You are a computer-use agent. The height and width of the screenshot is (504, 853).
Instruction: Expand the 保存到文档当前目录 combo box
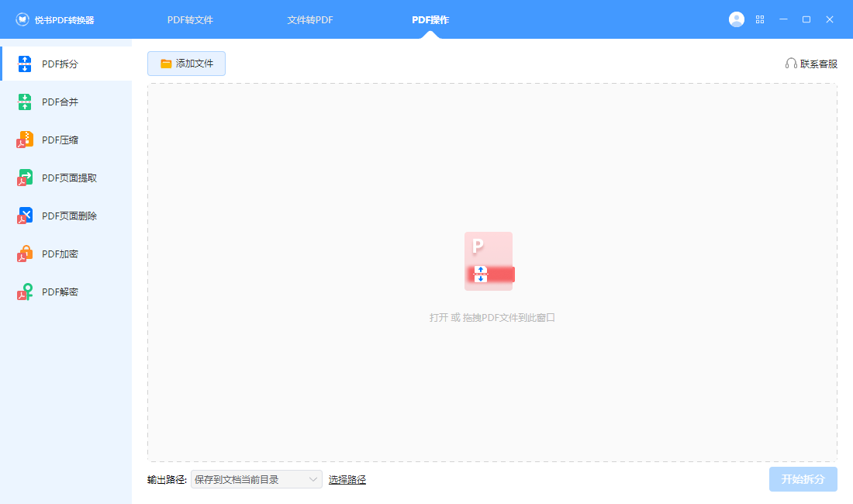(x=256, y=479)
